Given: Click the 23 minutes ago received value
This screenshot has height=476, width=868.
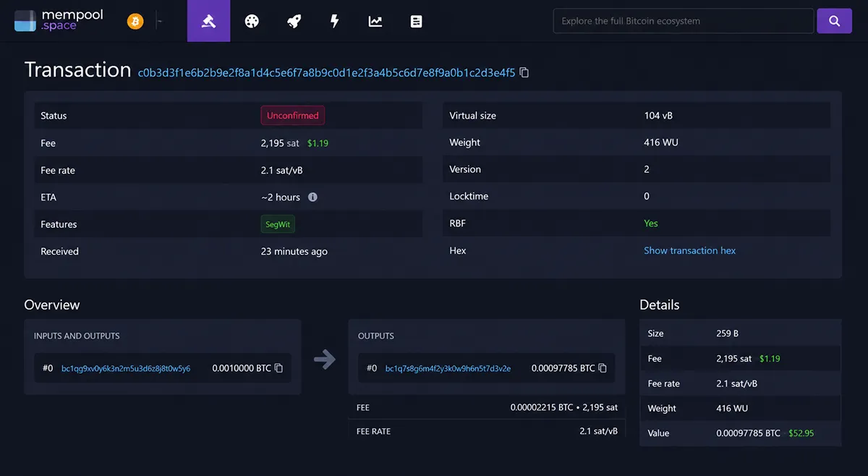Looking at the screenshot, I should (294, 252).
